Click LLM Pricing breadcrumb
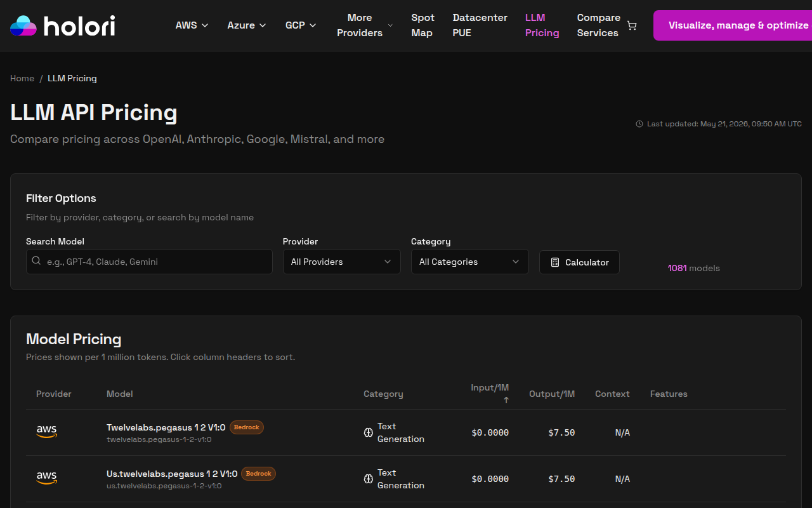 (72, 78)
